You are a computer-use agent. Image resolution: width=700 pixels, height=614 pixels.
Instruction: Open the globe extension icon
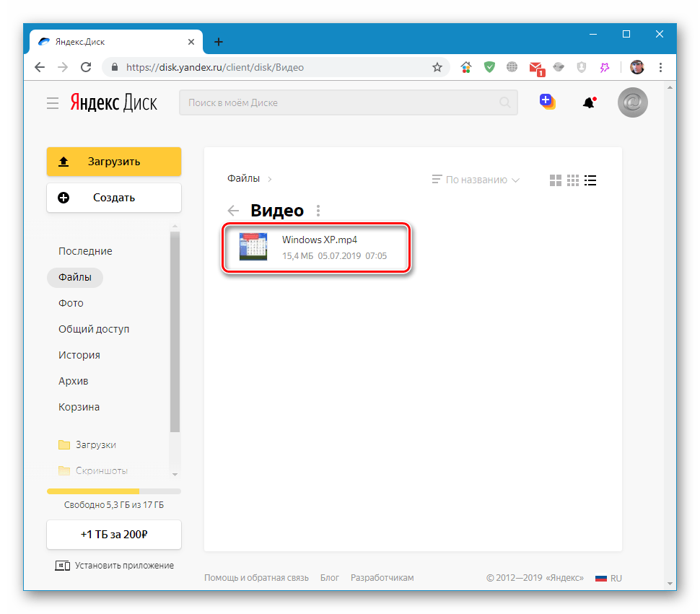[512, 67]
